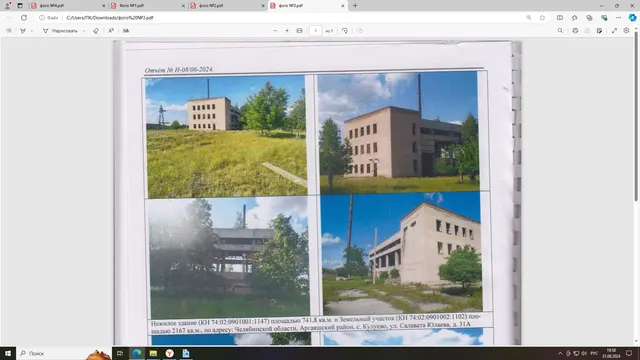
Task: Zoom in the PDF with plus
Action: point(287,31)
